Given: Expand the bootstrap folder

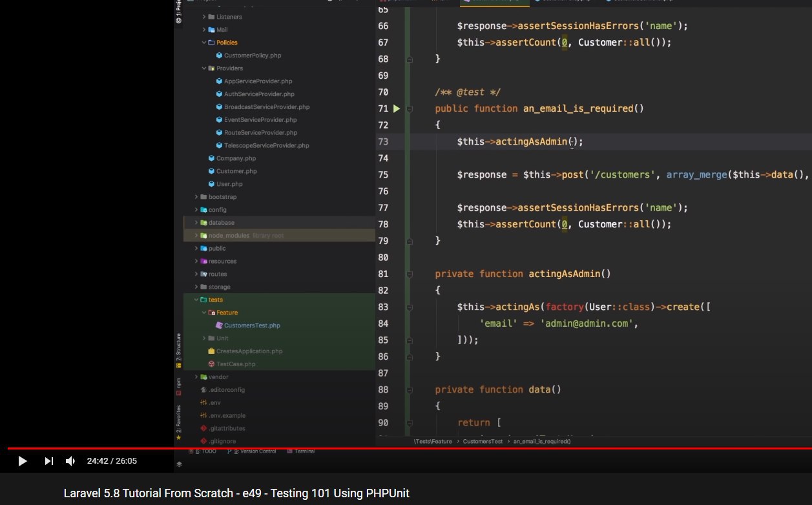Looking at the screenshot, I should 196,197.
